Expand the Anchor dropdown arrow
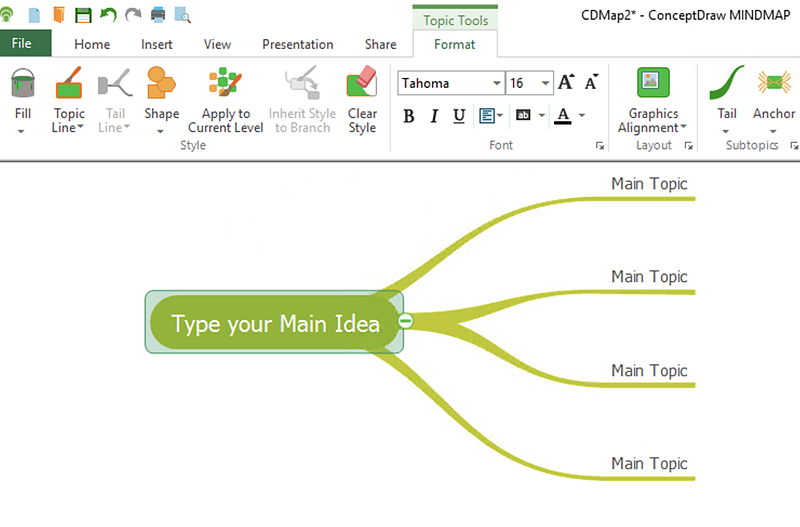 point(773,132)
